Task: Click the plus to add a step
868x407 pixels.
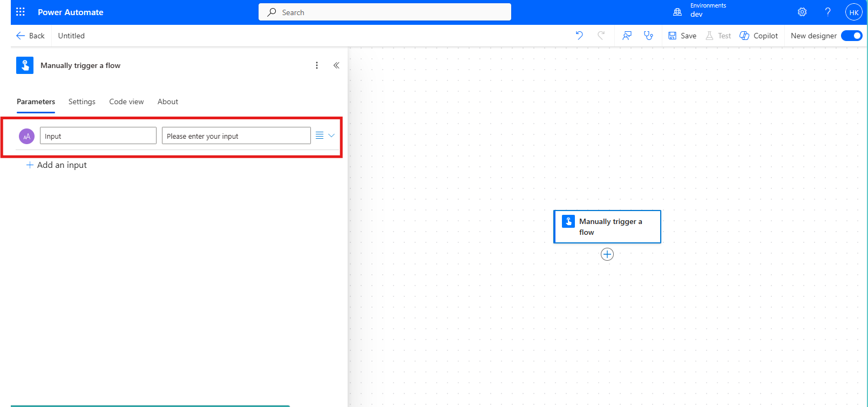Action: (x=607, y=254)
